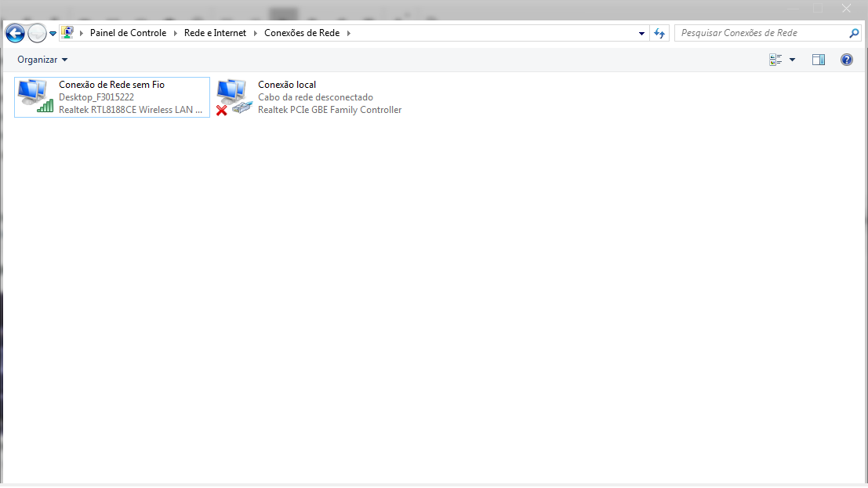Open Help with the question mark icon
The width and height of the screenshot is (868, 488).
[846, 60]
